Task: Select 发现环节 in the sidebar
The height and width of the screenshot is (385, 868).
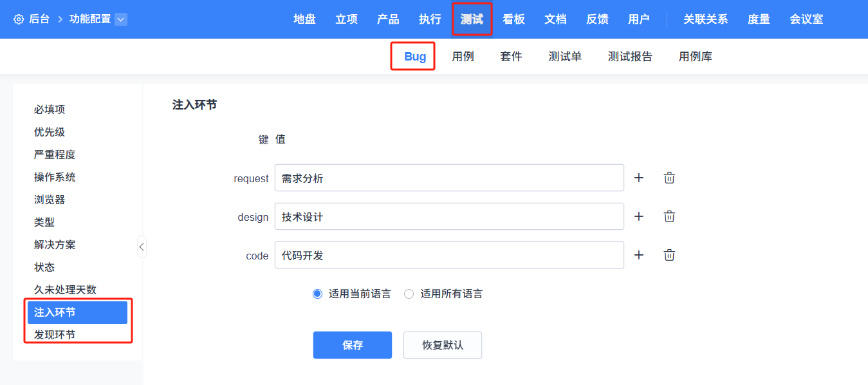Action: click(55, 335)
